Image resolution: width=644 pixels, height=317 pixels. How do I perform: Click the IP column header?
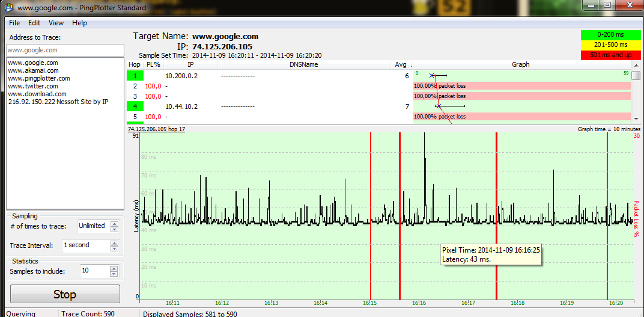[190, 64]
